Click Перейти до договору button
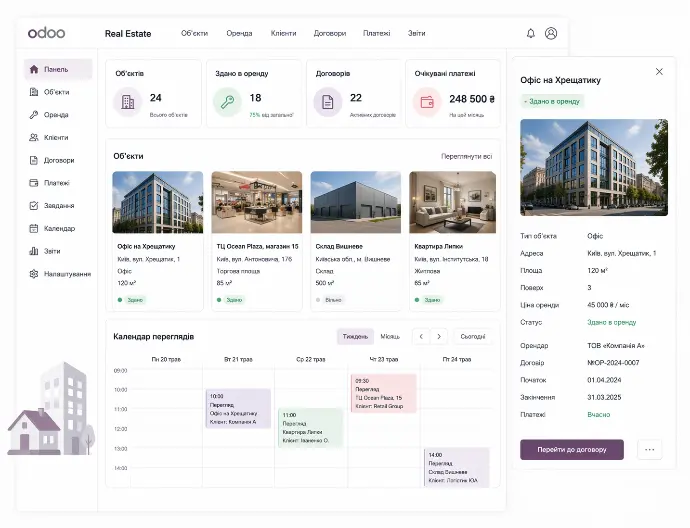 tap(571, 450)
